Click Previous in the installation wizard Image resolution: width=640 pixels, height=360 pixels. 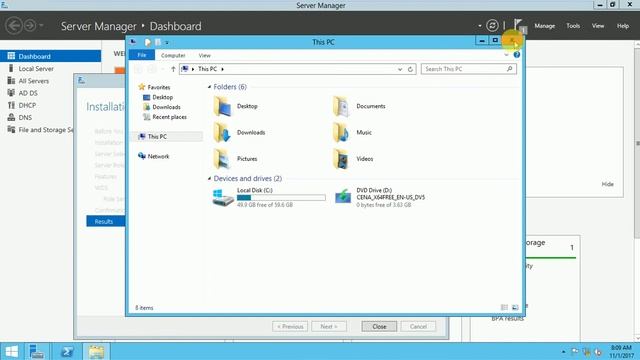click(x=290, y=327)
